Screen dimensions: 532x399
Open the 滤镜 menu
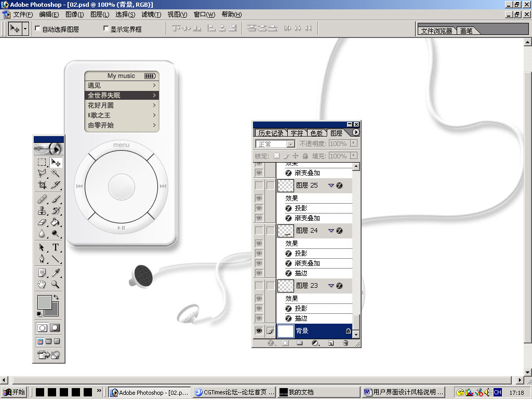tap(151, 14)
